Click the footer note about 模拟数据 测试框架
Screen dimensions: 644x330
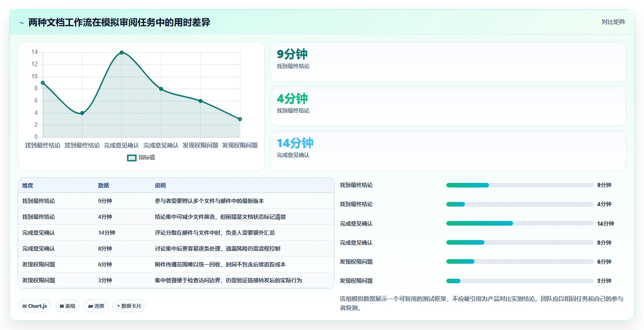[482, 303]
